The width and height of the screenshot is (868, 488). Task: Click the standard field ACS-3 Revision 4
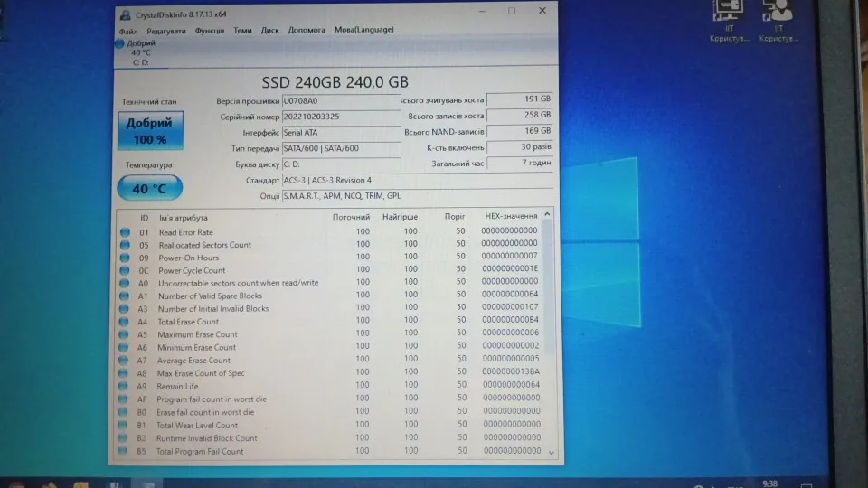click(418, 181)
